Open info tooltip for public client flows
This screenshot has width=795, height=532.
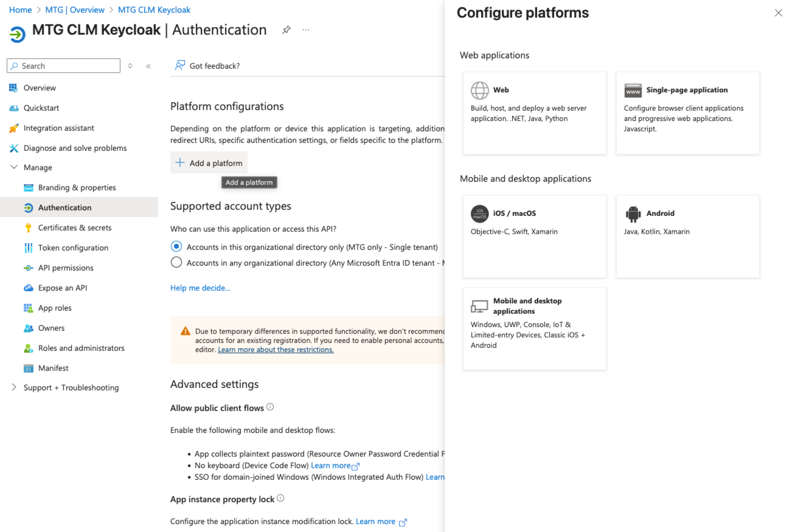tap(270, 407)
